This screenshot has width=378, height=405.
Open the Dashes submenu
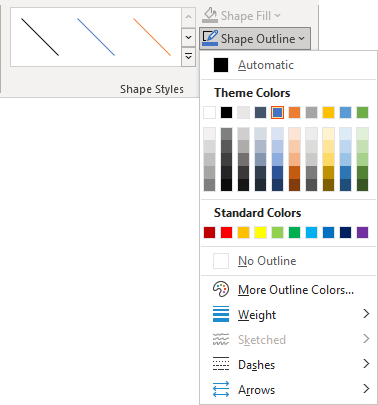(x=288, y=365)
